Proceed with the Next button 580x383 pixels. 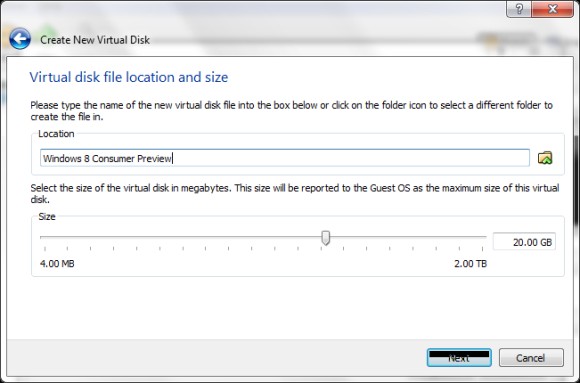point(459,358)
